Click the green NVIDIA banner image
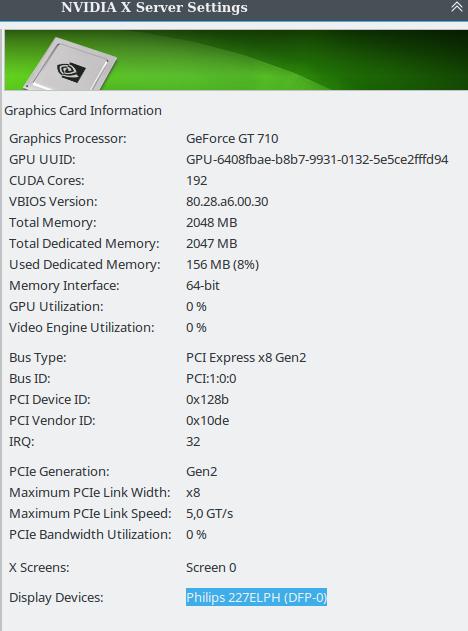The width and height of the screenshot is (468, 631). (236, 60)
